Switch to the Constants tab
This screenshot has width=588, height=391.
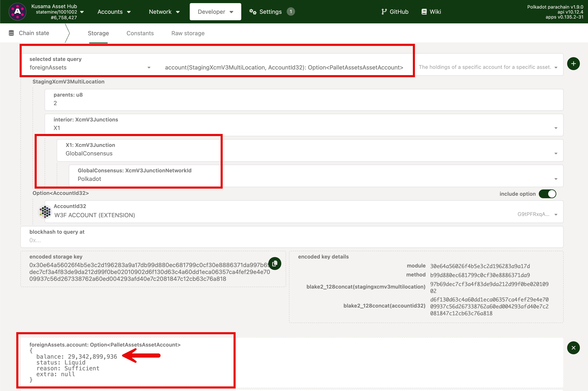(140, 33)
